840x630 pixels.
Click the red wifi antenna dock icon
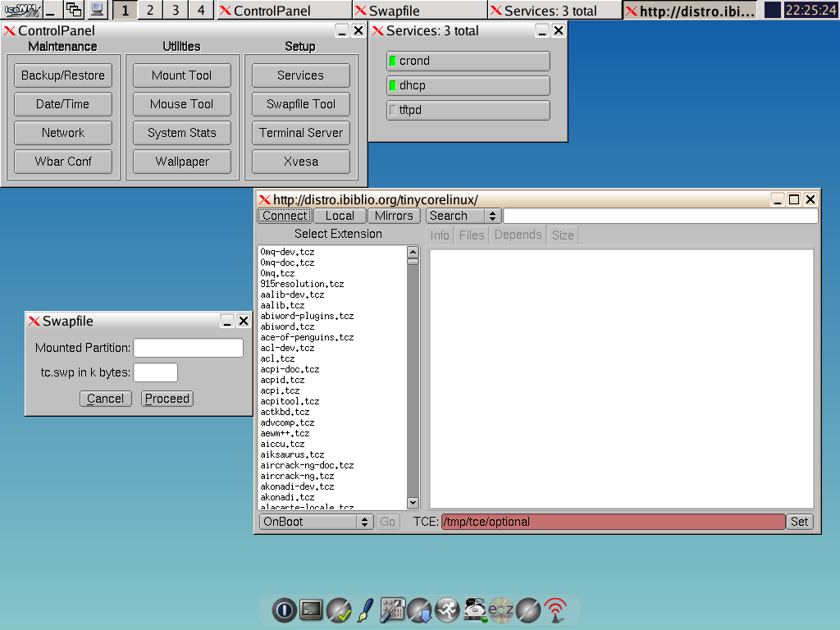(x=555, y=609)
